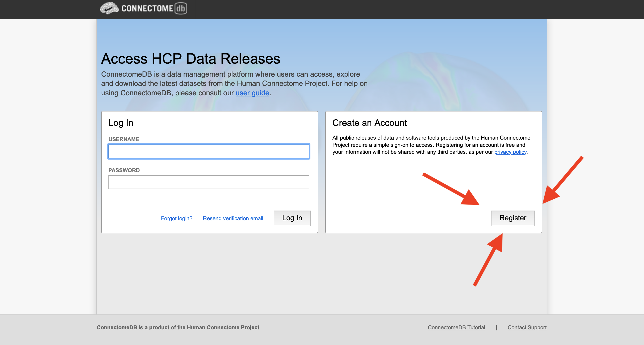The image size is (644, 345).
Task: Open the ConnectomeDB Tutorial footer link
Action: 456,327
